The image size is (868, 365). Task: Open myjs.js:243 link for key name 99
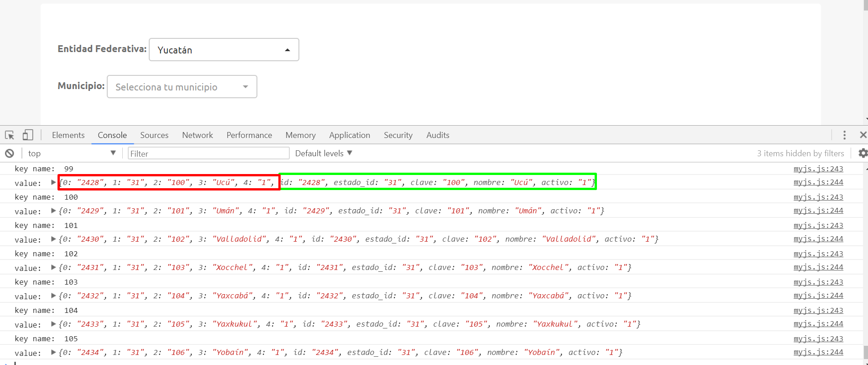[x=818, y=169]
